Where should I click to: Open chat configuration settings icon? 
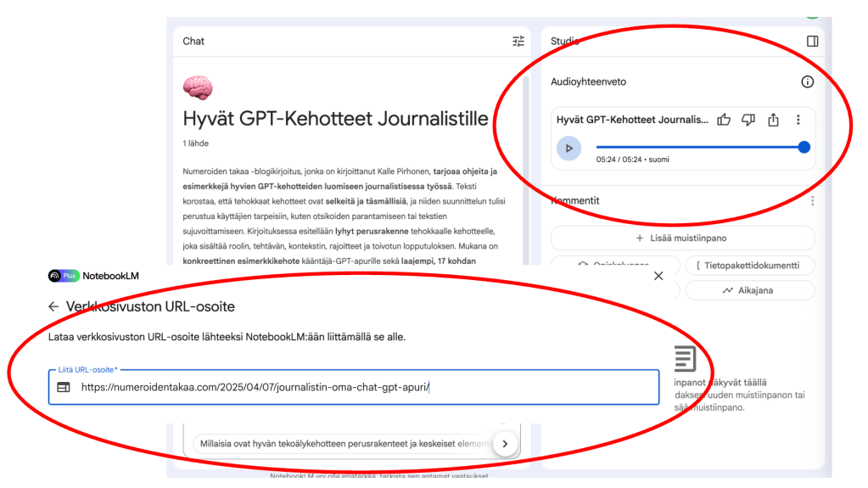(518, 42)
